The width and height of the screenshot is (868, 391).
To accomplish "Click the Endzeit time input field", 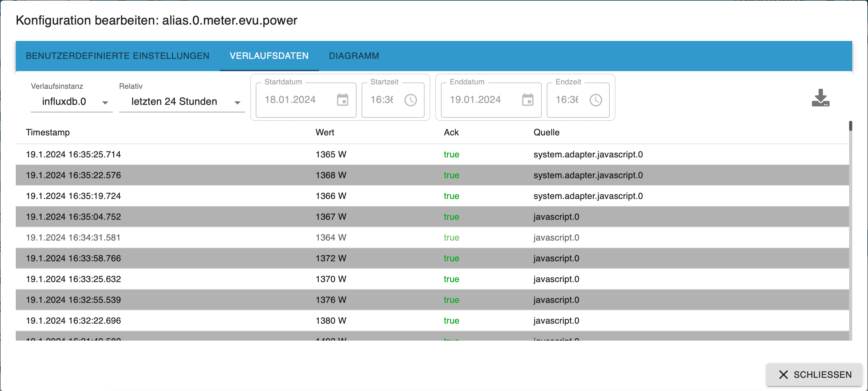I will pyautogui.click(x=568, y=100).
